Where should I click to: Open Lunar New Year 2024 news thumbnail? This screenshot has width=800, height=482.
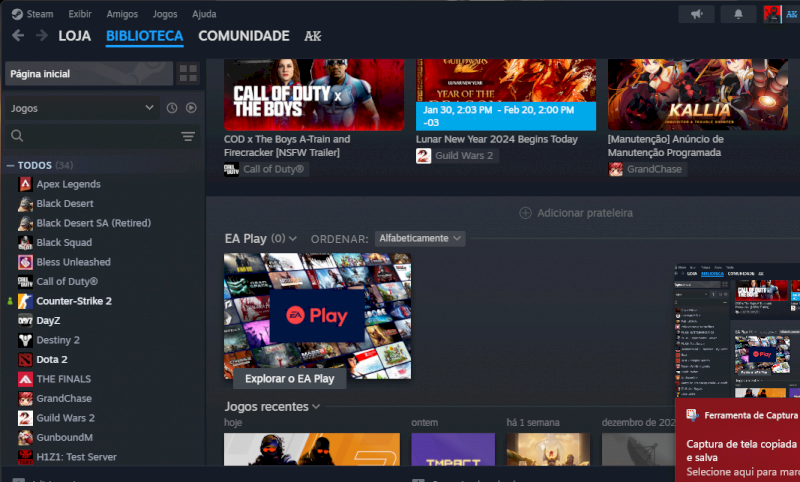pos(506,94)
